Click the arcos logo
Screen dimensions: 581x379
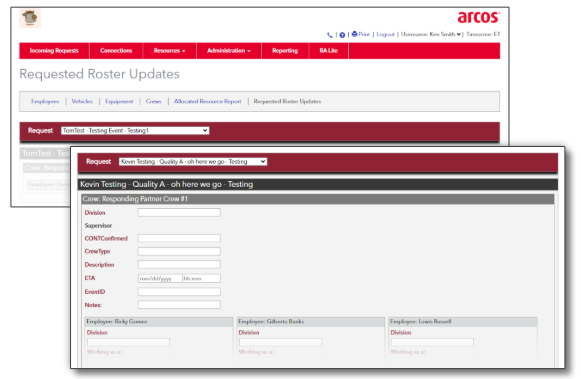(x=478, y=17)
